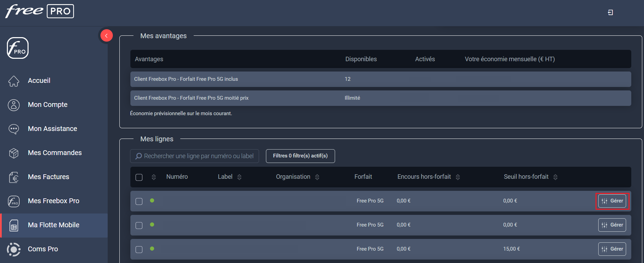Check the box for the second line row
This screenshot has height=263, width=644.
coord(139,226)
